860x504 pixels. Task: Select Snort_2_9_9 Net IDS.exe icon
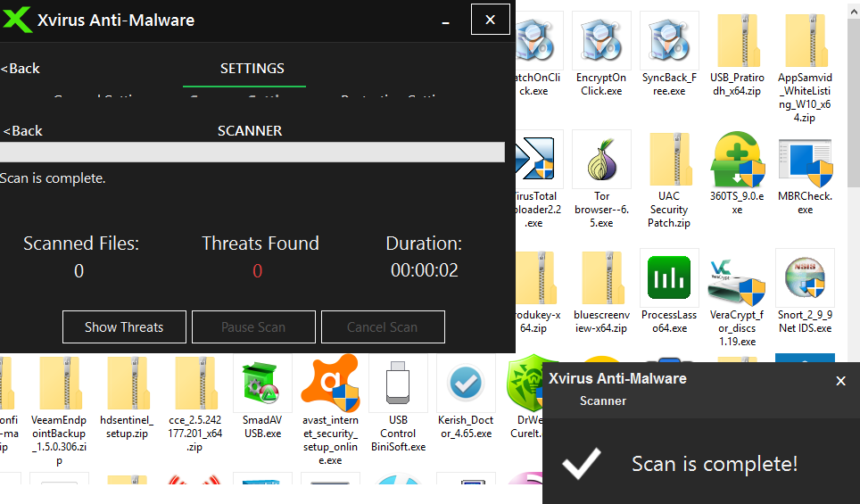pos(806,278)
